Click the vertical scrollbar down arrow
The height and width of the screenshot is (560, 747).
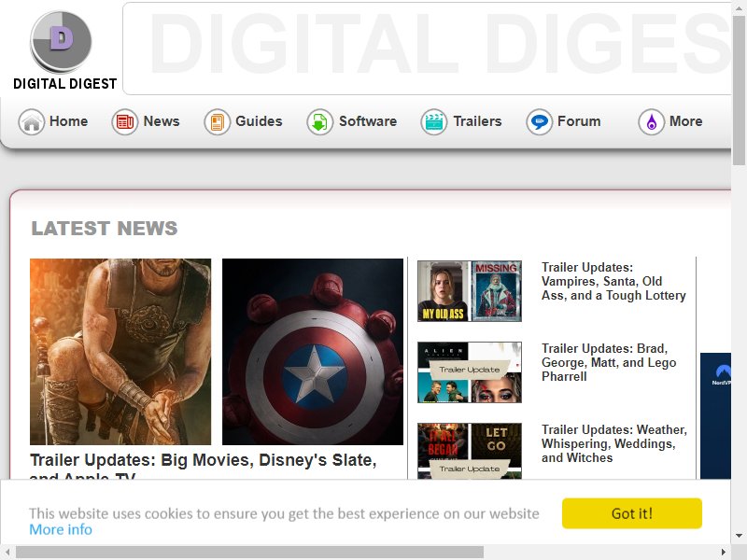point(739,536)
